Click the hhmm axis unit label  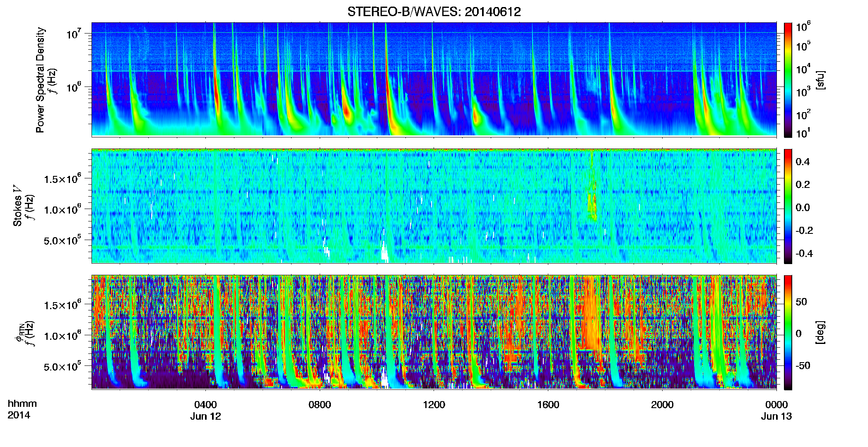22,404
